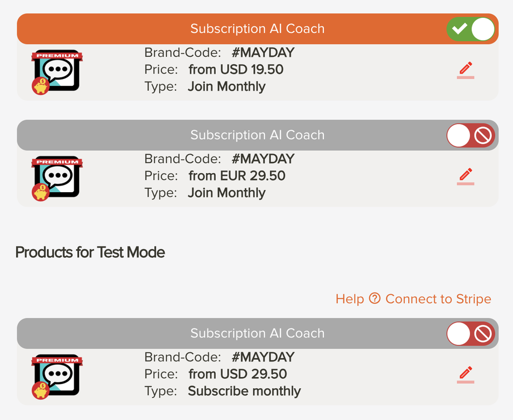Edit the USD 29.50 test product pencil icon

466,374
